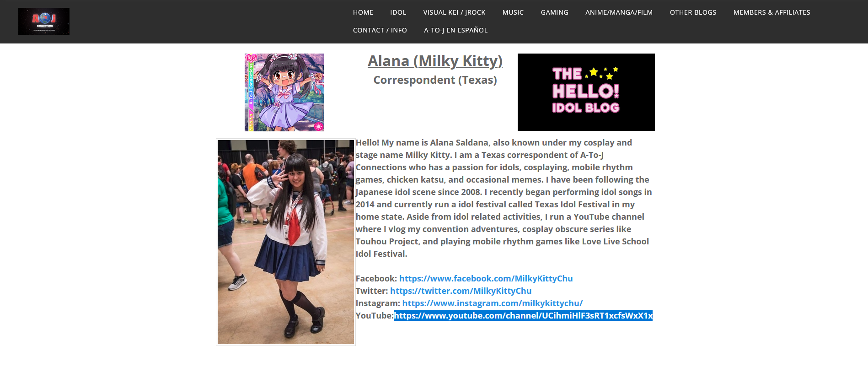This screenshot has height=373, width=868.
Task: Open the MilkyKittyChu Twitter link
Action: pyautogui.click(x=461, y=291)
